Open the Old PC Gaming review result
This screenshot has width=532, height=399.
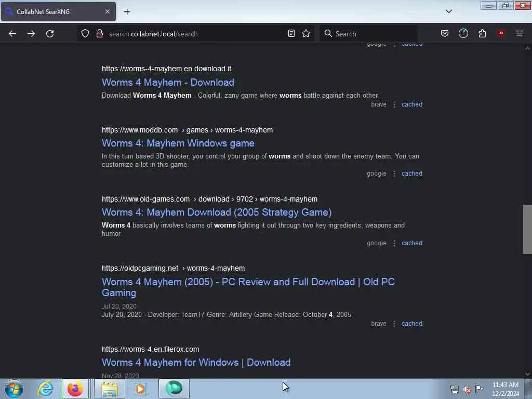(248, 287)
